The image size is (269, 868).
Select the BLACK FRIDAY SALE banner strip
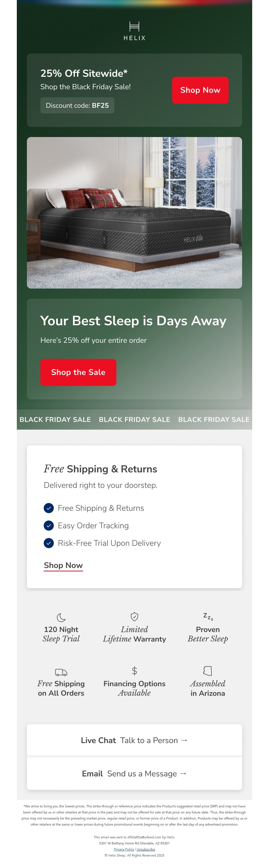134,420
